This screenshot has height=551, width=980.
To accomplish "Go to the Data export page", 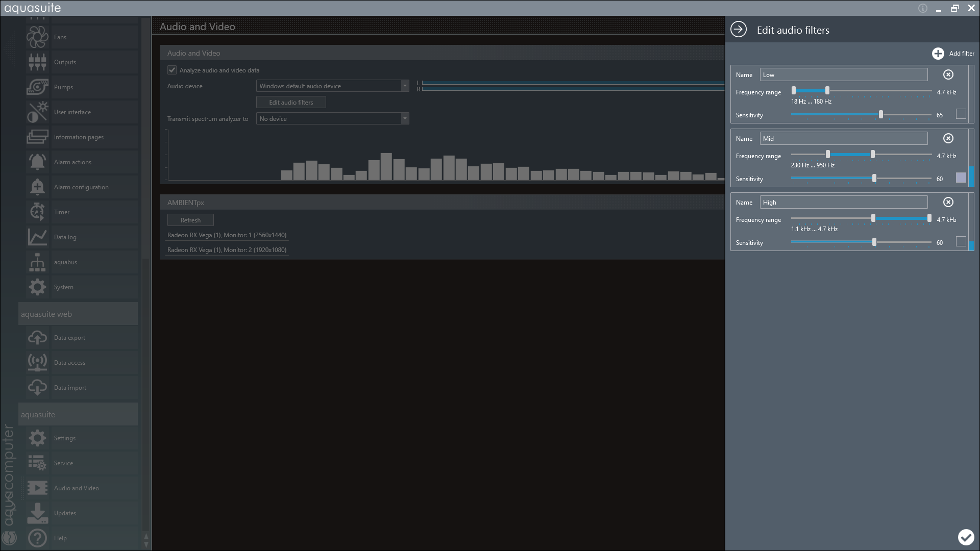I will [x=69, y=337].
